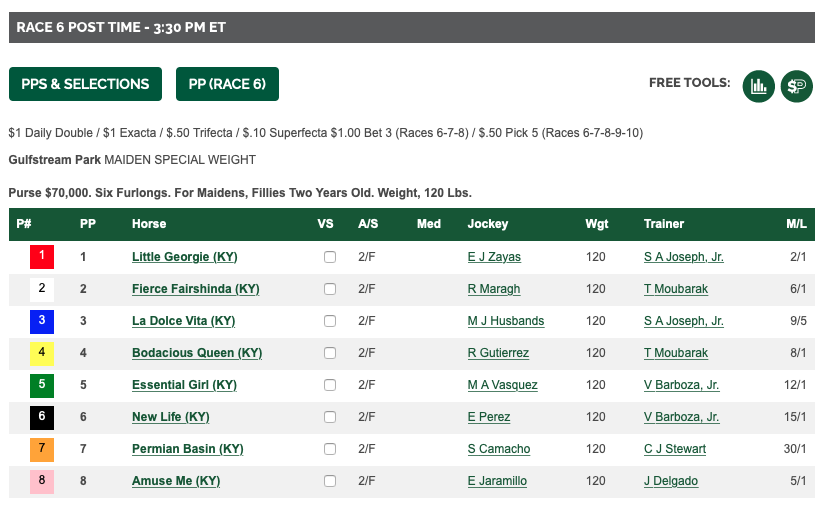
Task: Open the bar chart free tool icon
Action: click(758, 85)
